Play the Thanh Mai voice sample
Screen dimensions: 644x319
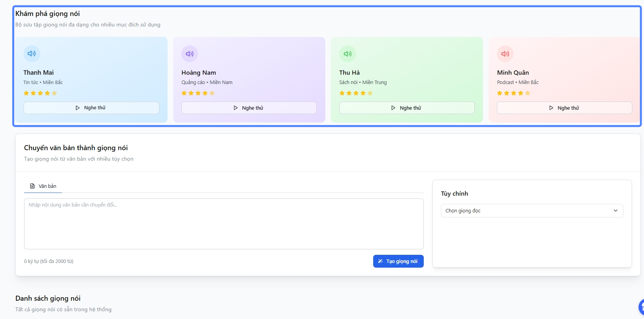91,108
